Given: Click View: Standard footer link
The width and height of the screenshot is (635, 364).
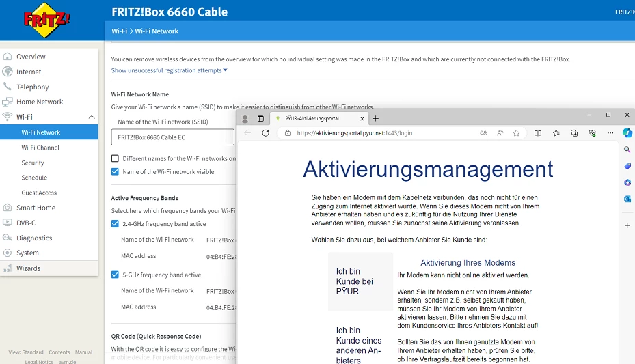Looking at the screenshot, I should point(26,352).
